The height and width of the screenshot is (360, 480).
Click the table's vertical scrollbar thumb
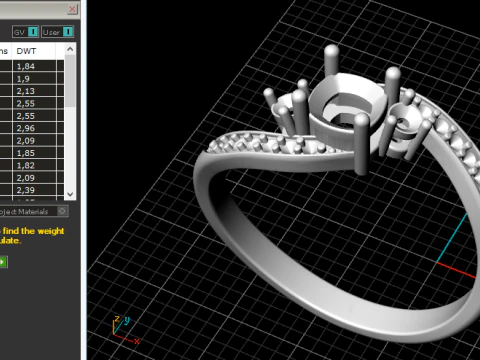coord(70,81)
